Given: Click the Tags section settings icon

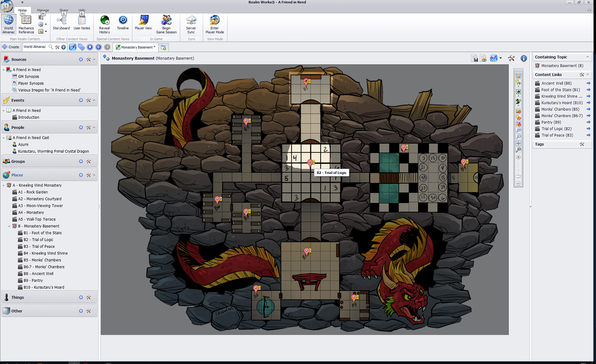Looking at the screenshot, I should (x=582, y=144).
